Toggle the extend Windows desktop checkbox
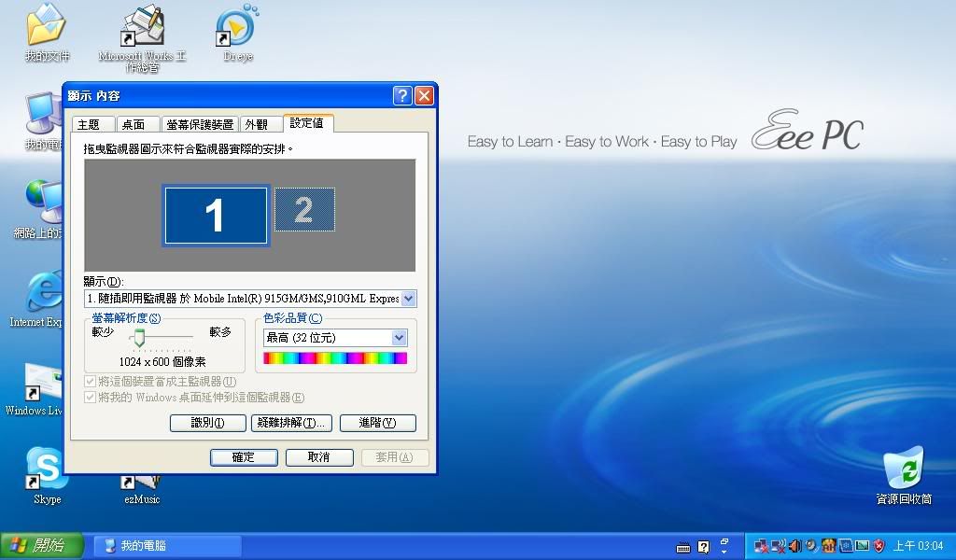The width and height of the screenshot is (956, 560). click(x=91, y=398)
